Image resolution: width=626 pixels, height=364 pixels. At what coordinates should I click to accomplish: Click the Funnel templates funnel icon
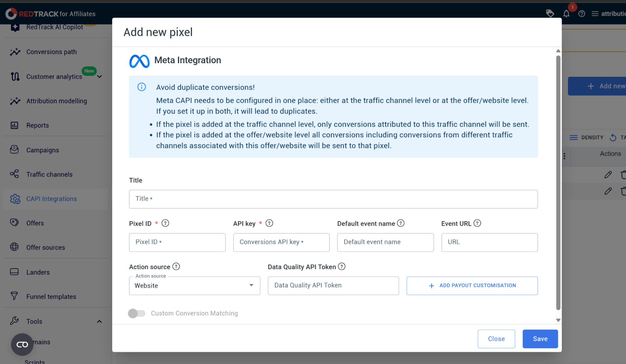coord(14,296)
